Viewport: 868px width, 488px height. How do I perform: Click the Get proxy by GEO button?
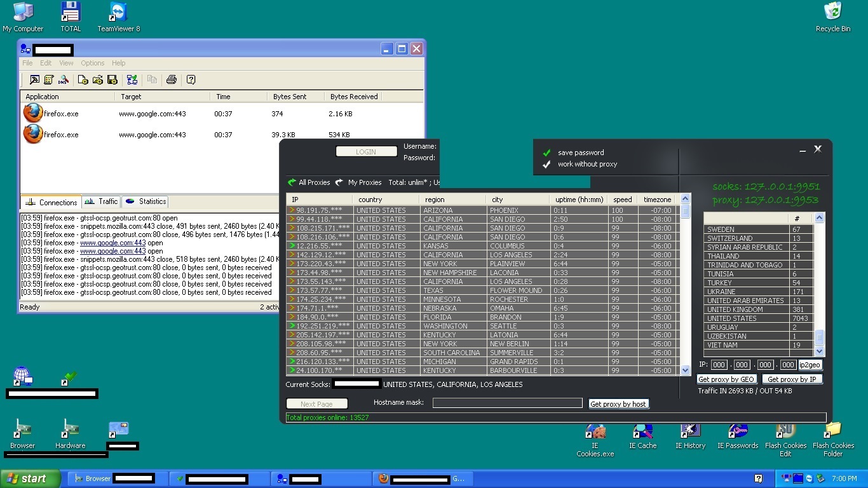pos(726,379)
